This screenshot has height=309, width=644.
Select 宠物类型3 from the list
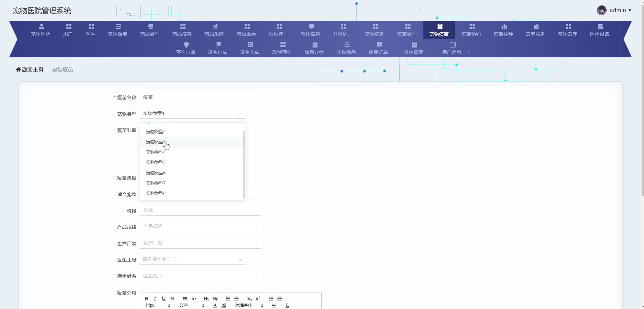point(192,142)
